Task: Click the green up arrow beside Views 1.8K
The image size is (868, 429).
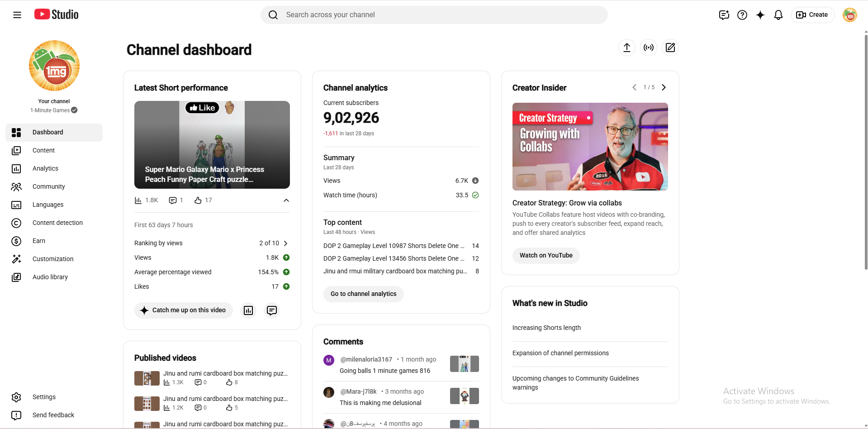Action: point(286,257)
